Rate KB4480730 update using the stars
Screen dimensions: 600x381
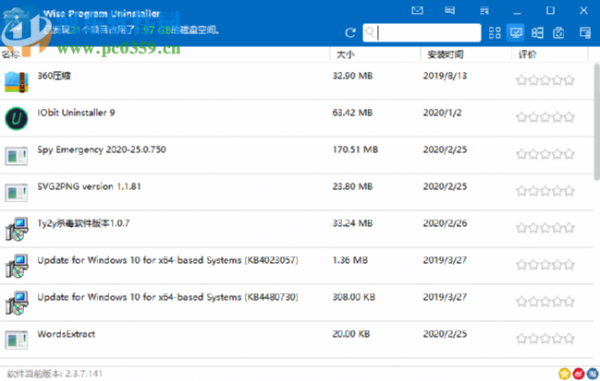pyautogui.click(x=545, y=301)
